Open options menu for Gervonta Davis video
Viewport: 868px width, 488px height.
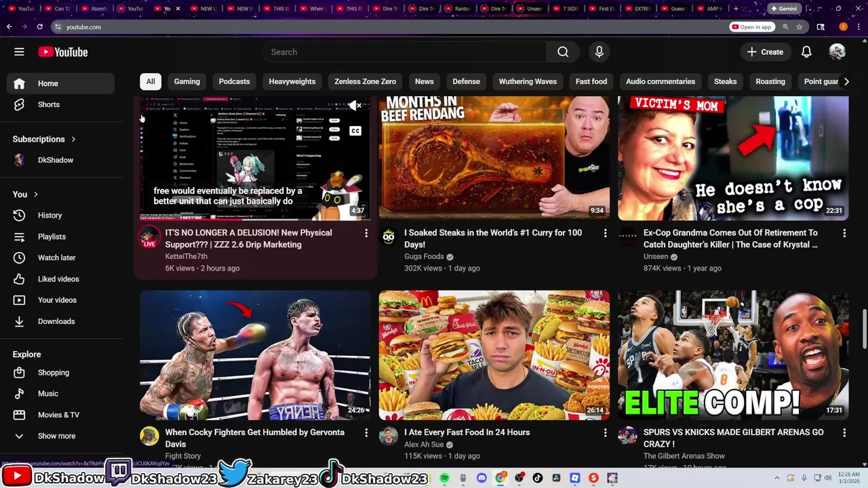[x=366, y=432]
